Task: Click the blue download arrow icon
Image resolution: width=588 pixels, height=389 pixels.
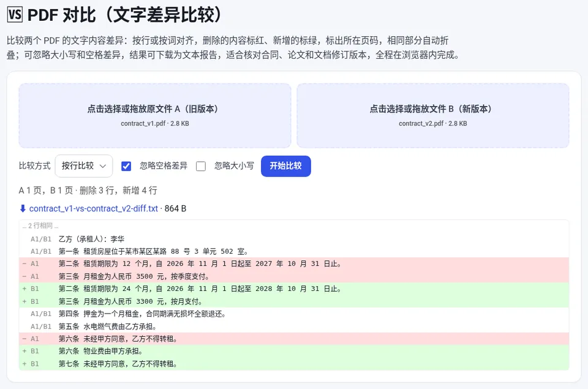Action: (23, 208)
